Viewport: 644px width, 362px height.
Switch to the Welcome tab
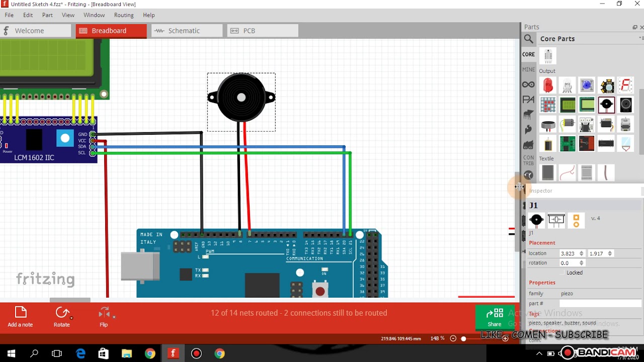(x=36, y=31)
